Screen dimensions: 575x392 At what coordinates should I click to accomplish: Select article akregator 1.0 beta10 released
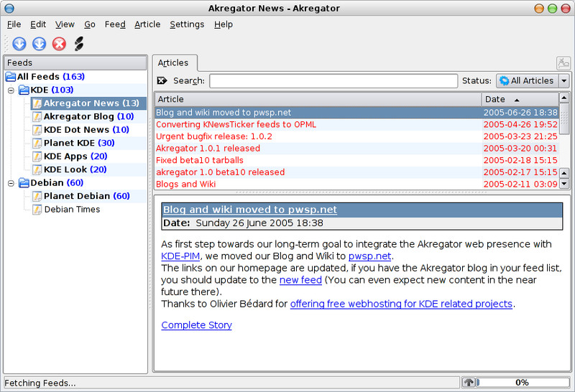(x=356, y=172)
